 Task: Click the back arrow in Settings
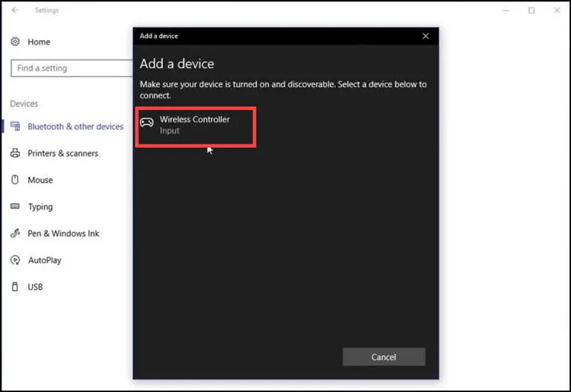coord(16,10)
